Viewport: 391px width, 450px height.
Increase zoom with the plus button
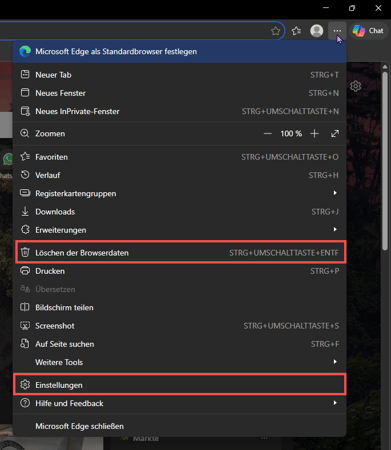click(314, 134)
